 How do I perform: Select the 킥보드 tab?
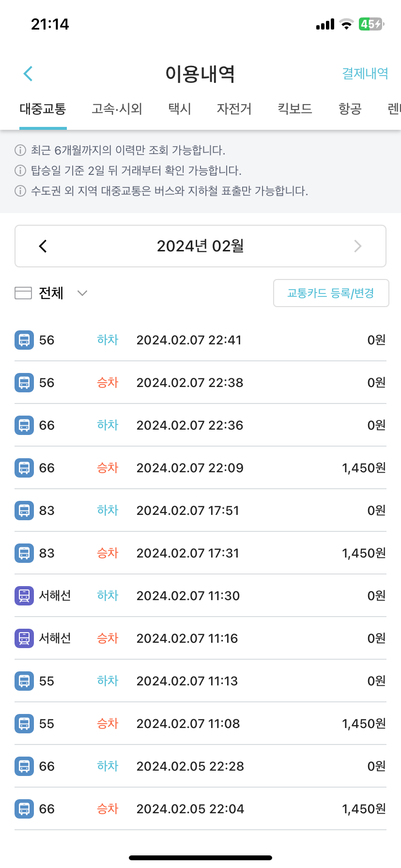pos(295,108)
